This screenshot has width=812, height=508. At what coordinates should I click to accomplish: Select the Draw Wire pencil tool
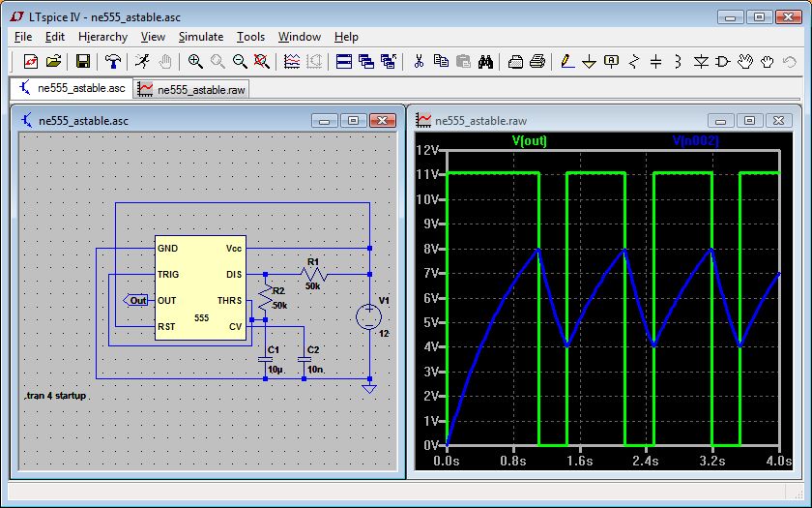click(567, 62)
